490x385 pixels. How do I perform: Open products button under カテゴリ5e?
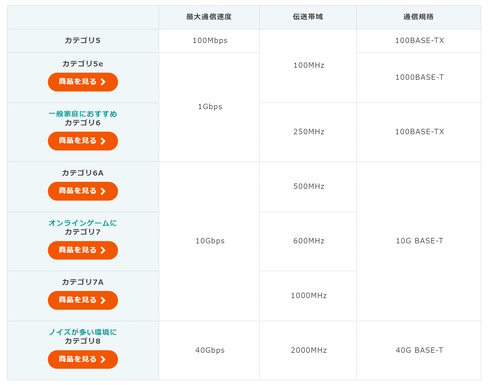click(83, 82)
